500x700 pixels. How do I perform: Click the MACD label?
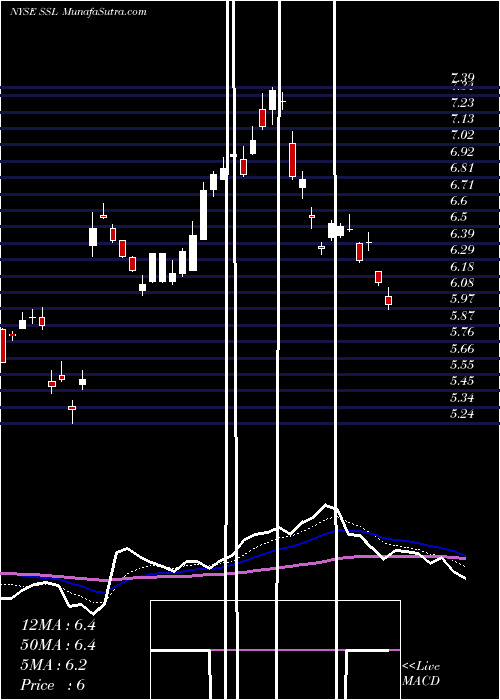(421, 681)
